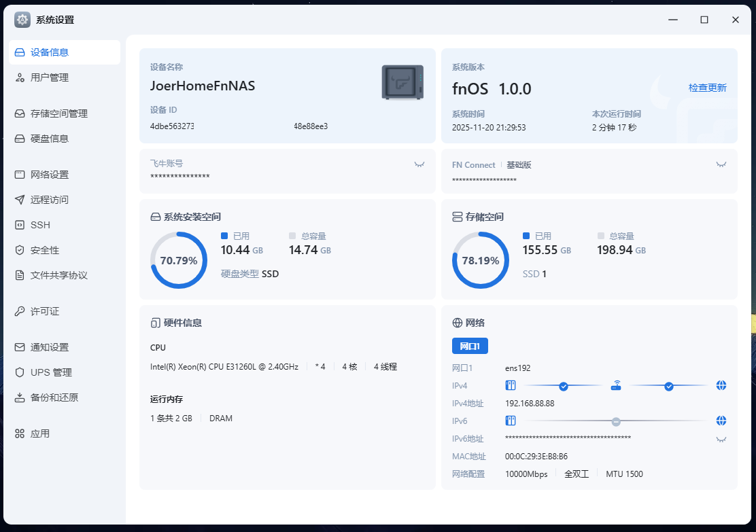Click the 硬件信息 chip icon
Screen dimensions: 756x532
(x=155, y=323)
